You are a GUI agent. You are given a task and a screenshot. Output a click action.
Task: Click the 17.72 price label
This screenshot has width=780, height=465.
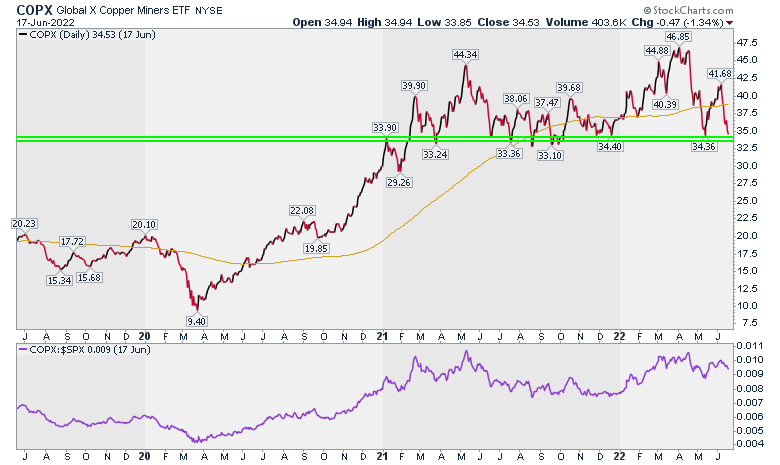click(x=73, y=242)
